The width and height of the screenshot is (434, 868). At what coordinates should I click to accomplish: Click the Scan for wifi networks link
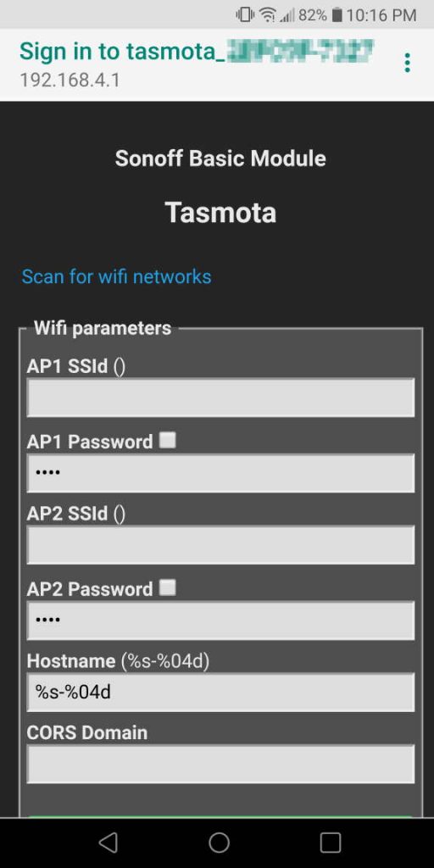116,276
